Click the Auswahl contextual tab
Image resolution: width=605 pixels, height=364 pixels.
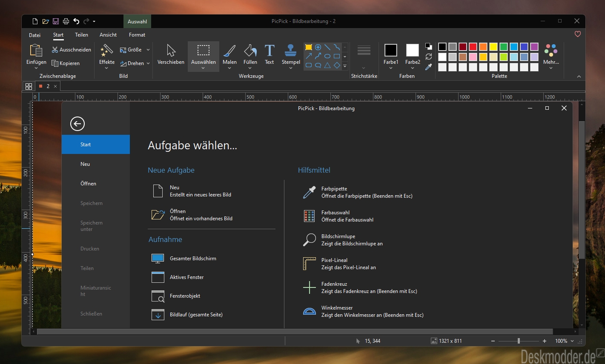click(x=137, y=21)
